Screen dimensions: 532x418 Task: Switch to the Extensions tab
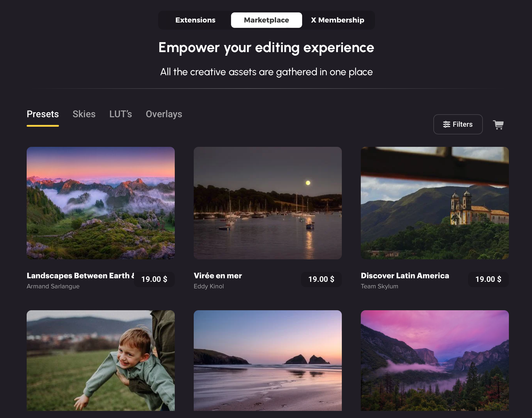[x=195, y=20]
